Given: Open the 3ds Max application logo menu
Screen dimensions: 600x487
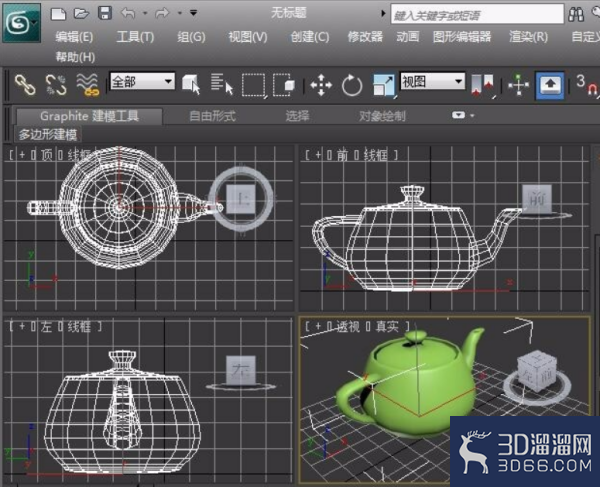Looking at the screenshot, I should (x=21, y=23).
